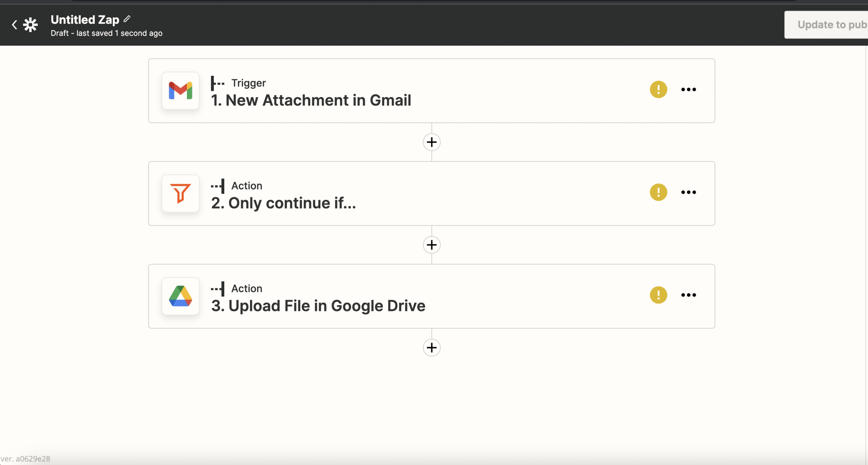868x465 pixels.
Task: Select step 2 Only continue if
Action: tap(283, 203)
